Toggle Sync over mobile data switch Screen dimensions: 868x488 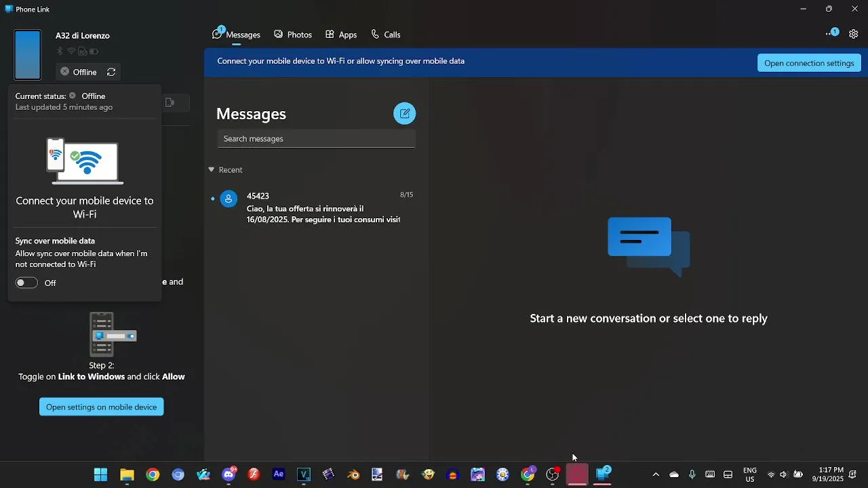(x=26, y=283)
